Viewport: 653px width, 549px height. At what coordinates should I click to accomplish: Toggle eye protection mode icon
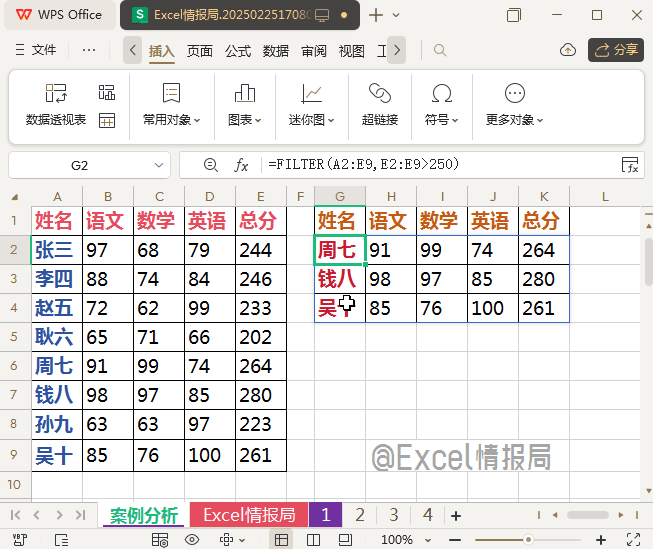tap(193, 540)
